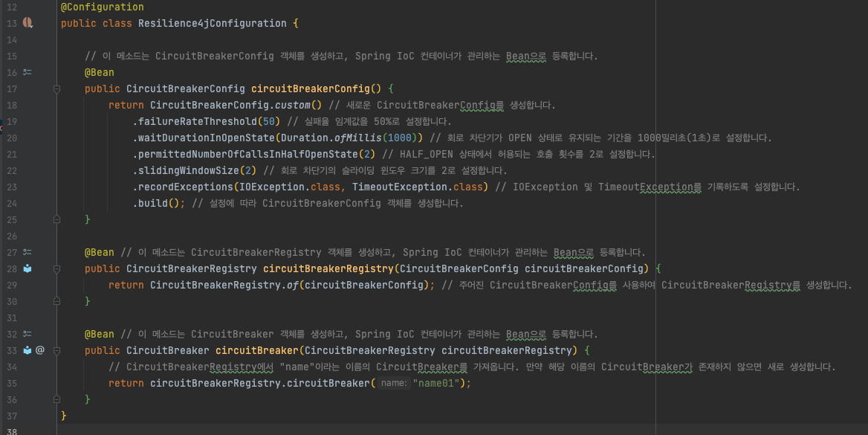Click the HALF_OPEN comment on line 21
This screenshot has width=868, height=435.
coord(518,154)
